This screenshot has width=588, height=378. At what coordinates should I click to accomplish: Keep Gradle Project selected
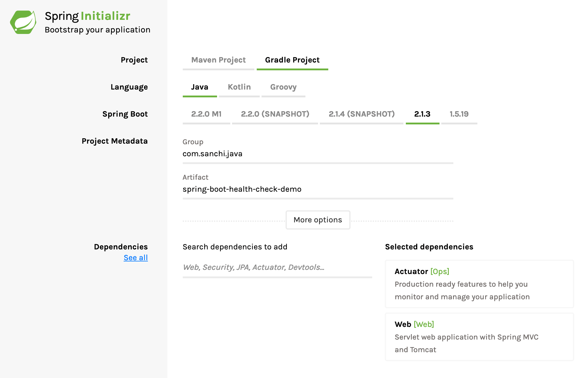pyautogui.click(x=292, y=60)
